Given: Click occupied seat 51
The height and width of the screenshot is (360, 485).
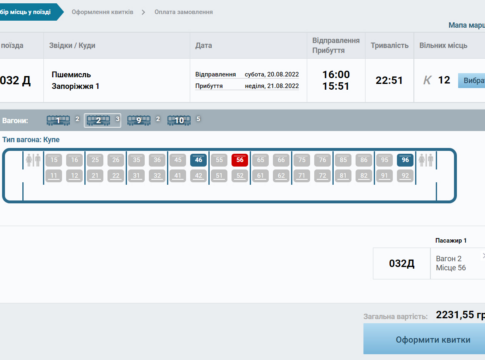Looking at the screenshot, I should (x=219, y=176).
